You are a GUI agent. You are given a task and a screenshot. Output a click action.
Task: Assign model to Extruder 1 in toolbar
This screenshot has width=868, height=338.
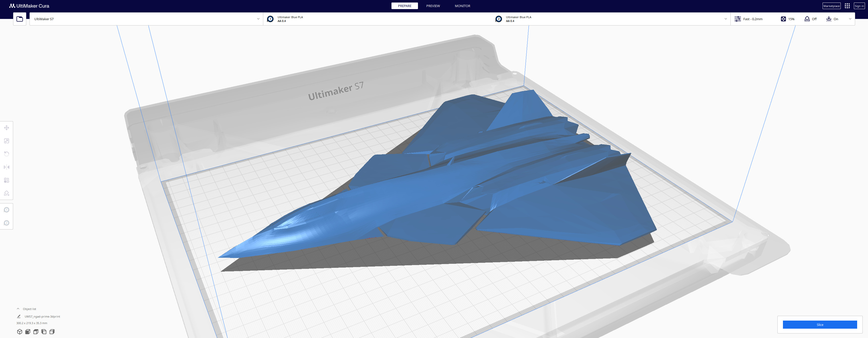click(6, 210)
